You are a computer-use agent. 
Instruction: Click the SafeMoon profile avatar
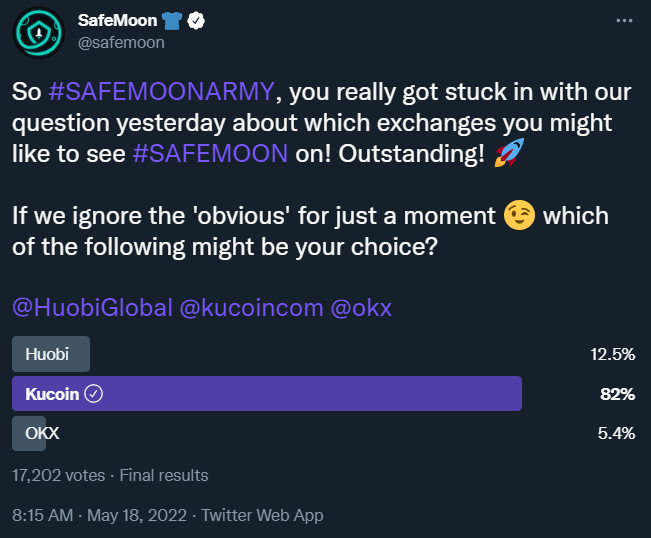(38, 32)
